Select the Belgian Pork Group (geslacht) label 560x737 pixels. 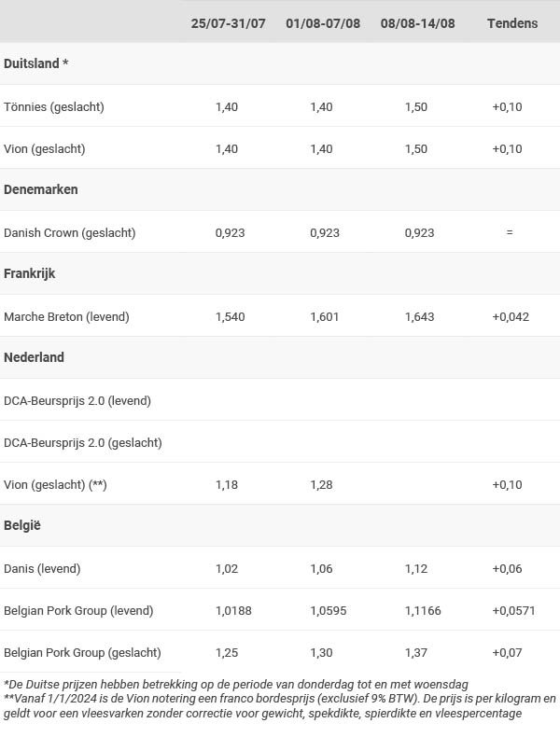(x=82, y=652)
